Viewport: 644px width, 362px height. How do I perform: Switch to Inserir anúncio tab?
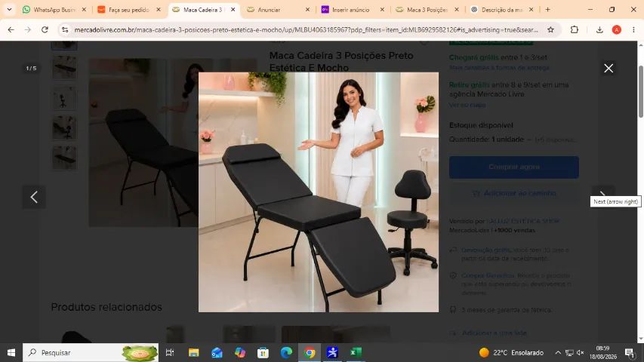click(x=352, y=10)
